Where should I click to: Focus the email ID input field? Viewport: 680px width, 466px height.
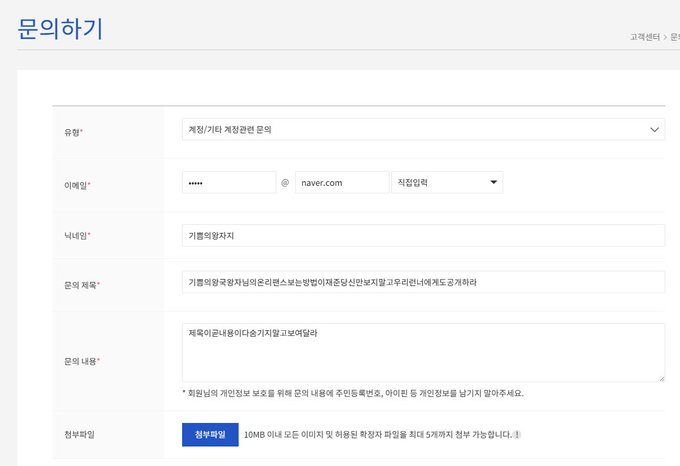229,182
